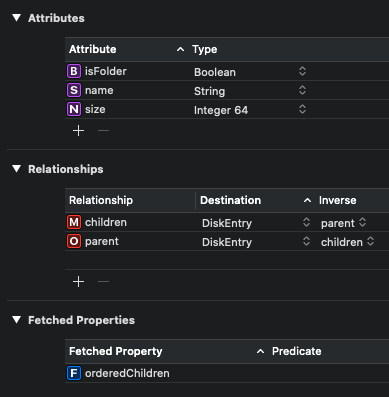Viewport: 389px width, 397px height.
Task: Click the to-many icon beside children
Action: click(74, 222)
